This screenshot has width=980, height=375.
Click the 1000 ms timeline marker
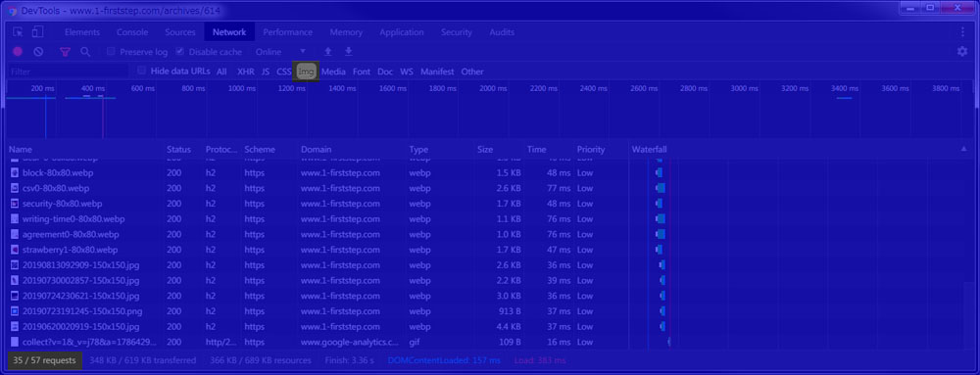pos(242,88)
